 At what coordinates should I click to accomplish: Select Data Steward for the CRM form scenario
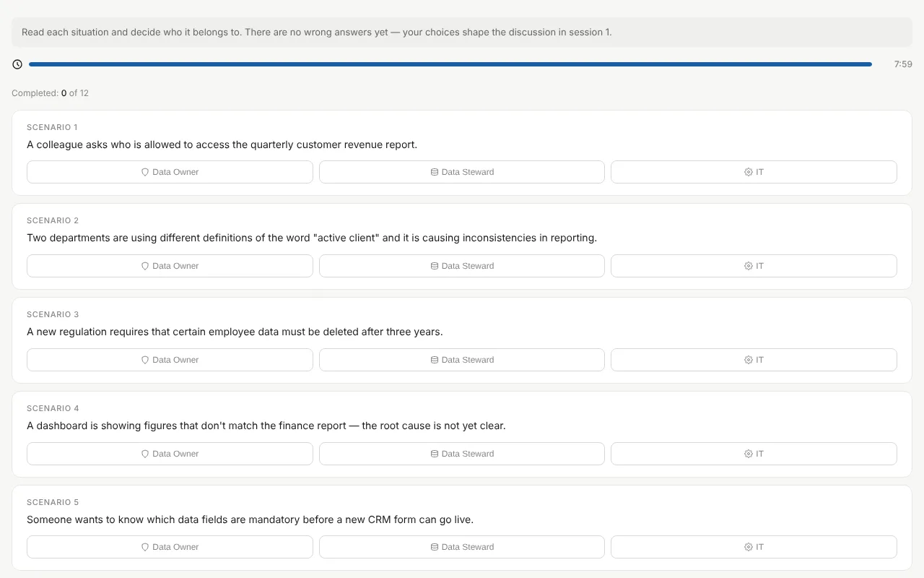[x=462, y=547]
